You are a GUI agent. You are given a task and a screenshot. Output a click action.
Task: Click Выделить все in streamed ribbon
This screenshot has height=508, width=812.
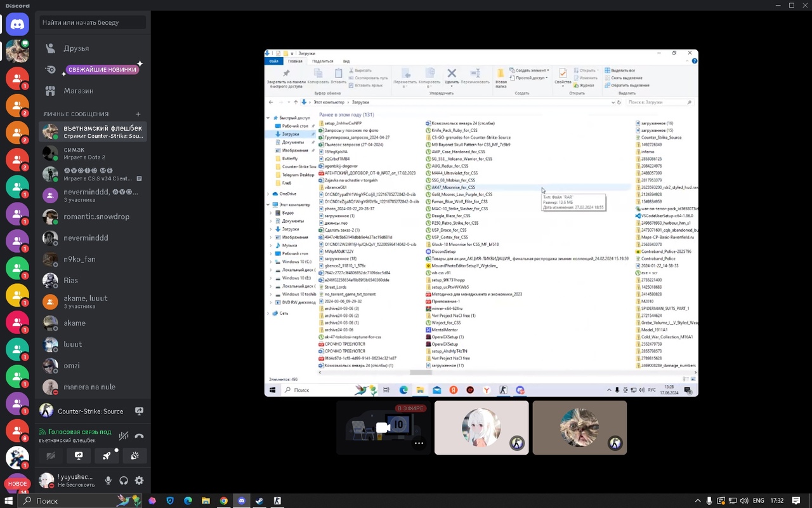pyautogui.click(x=620, y=70)
